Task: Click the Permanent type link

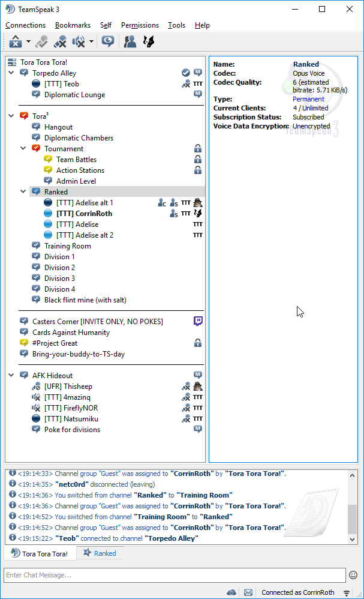Action: 308,99
